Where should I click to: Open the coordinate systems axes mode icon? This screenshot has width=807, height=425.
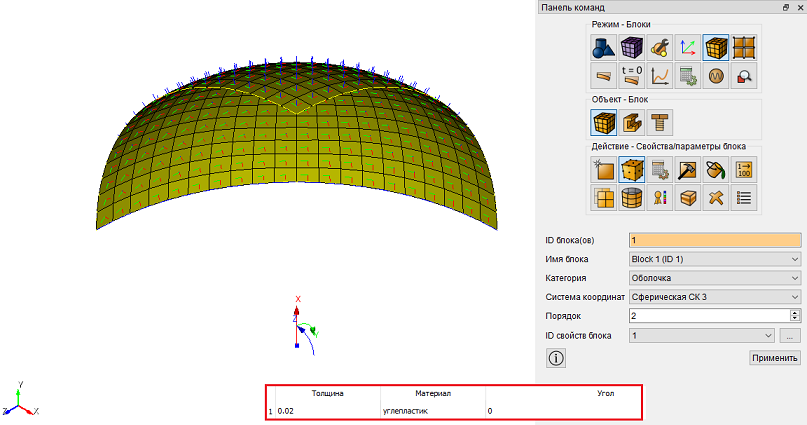(688, 48)
